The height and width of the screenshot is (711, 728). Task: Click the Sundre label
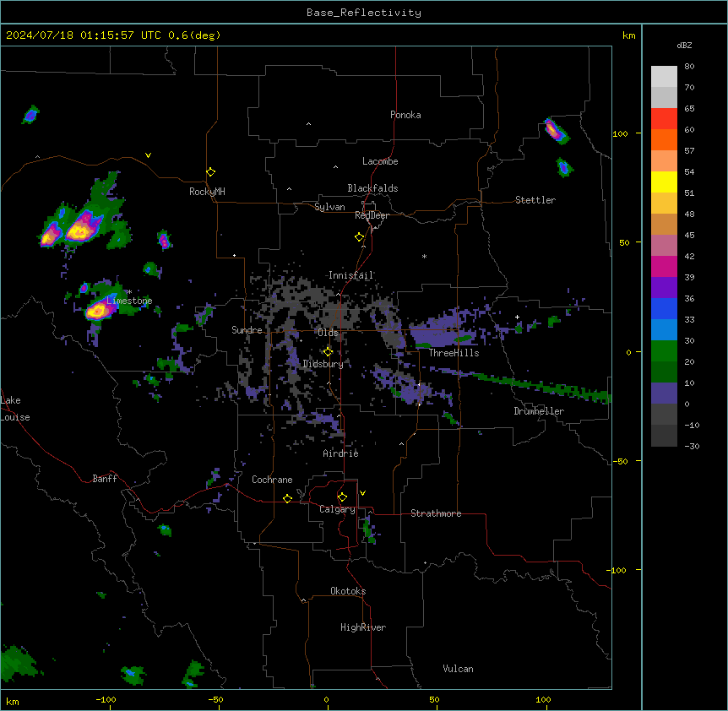247,330
